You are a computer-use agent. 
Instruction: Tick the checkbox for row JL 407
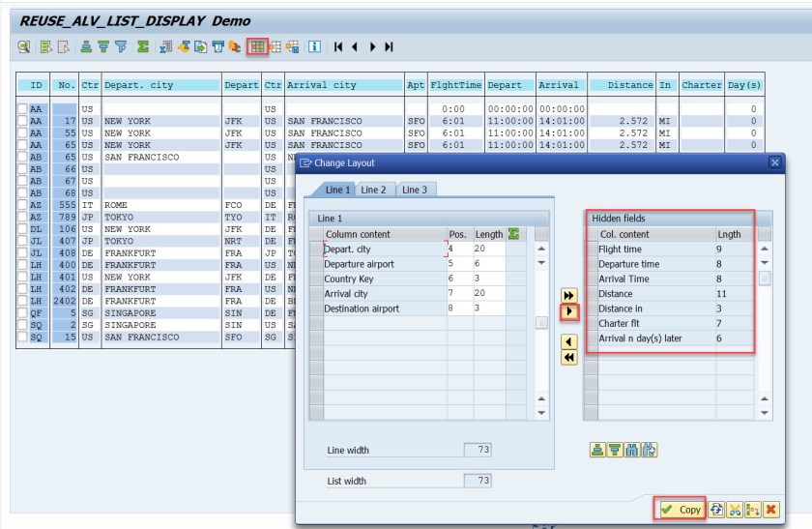22,241
